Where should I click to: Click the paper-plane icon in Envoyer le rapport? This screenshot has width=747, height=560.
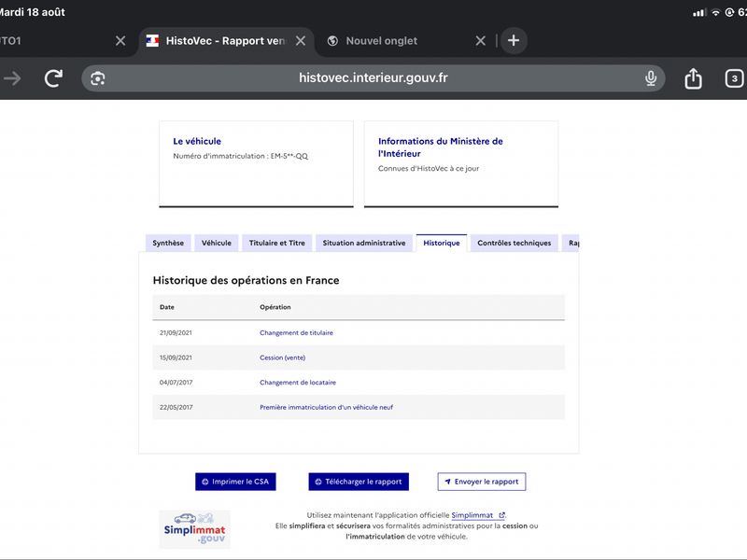(447, 482)
